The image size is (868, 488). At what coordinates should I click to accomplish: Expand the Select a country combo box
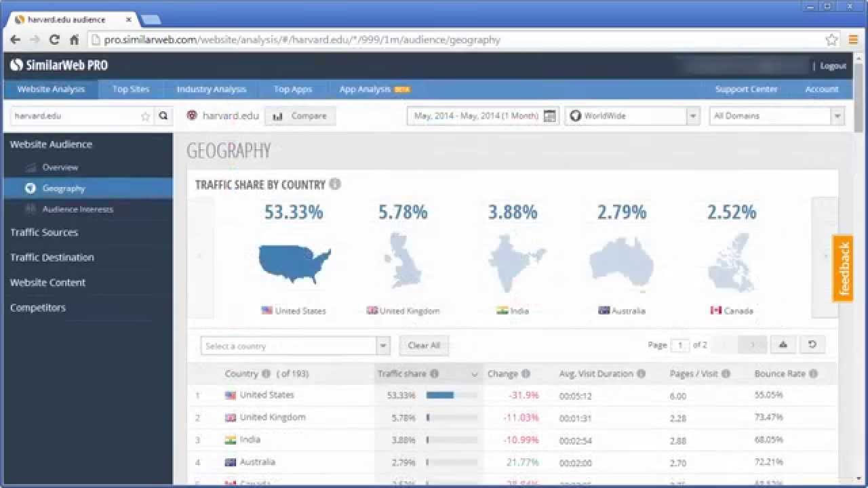383,346
